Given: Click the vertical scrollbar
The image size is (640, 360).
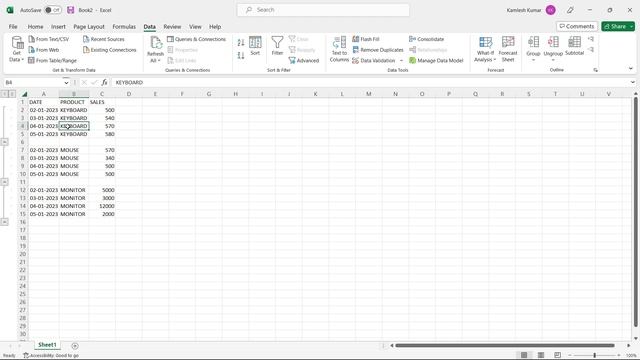Looking at the screenshot, I should point(636,212).
